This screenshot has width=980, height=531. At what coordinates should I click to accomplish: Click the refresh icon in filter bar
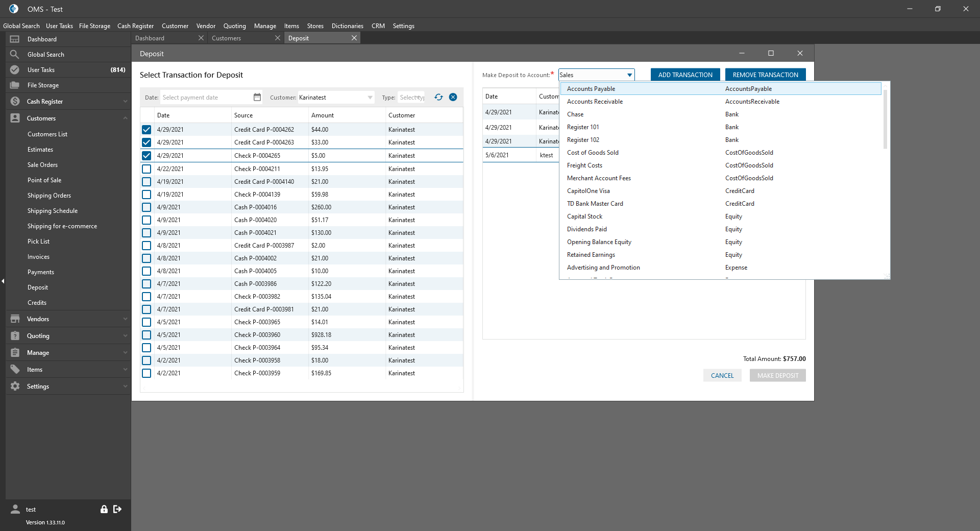(438, 97)
